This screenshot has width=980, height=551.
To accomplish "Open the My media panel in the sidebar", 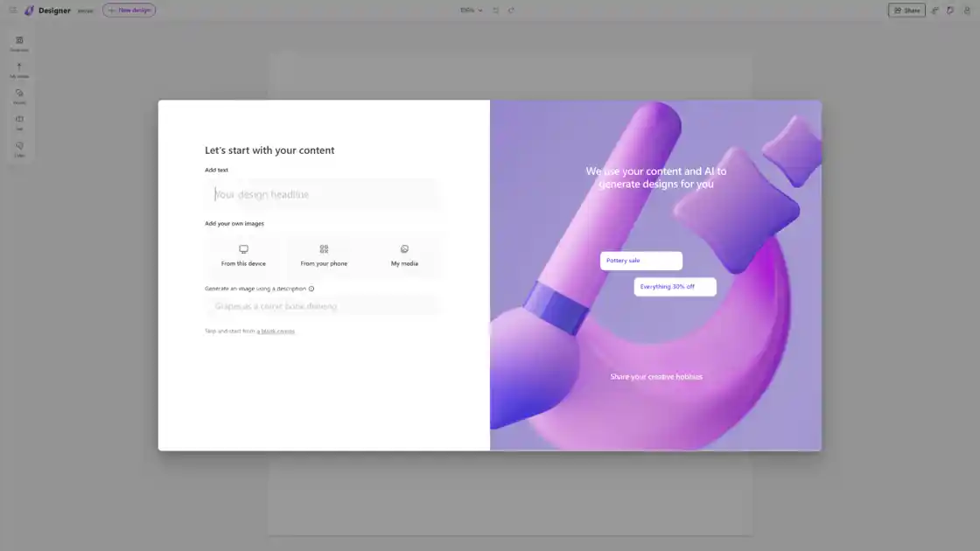I will (19, 70).
